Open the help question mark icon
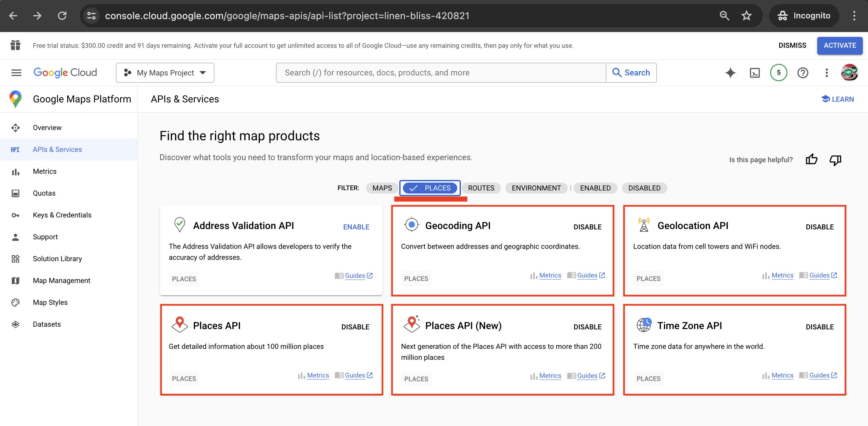 coord(802,72)
